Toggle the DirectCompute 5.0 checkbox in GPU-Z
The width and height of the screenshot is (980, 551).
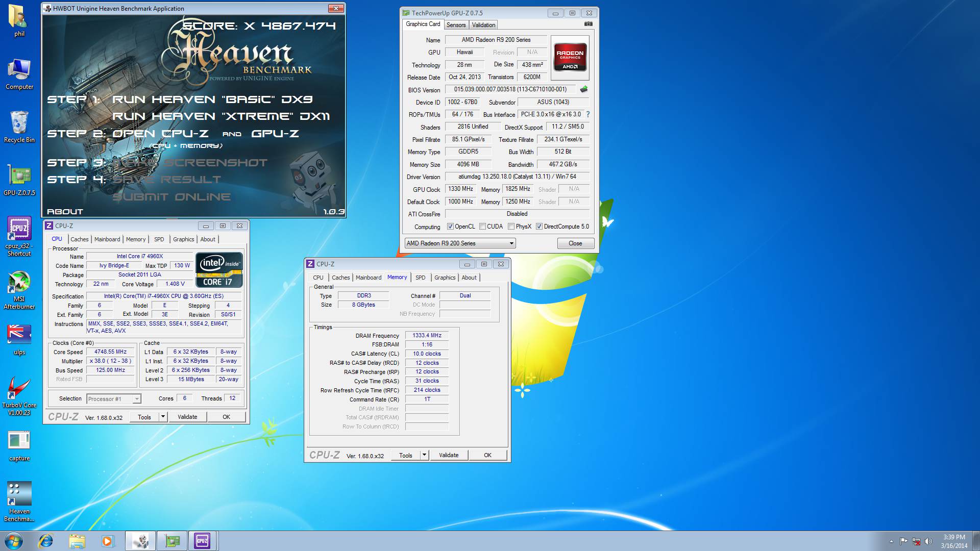pyautogui.click(x=538, y=226)
